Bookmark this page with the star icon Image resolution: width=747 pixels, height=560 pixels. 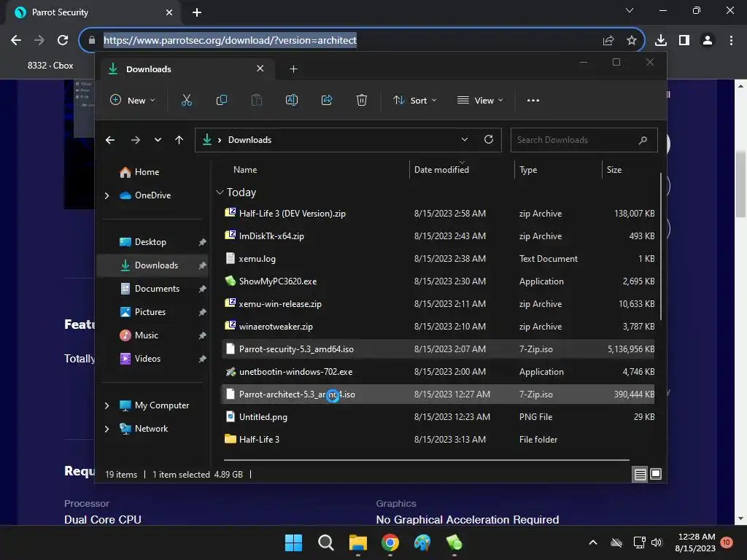[x=631, y=41]
